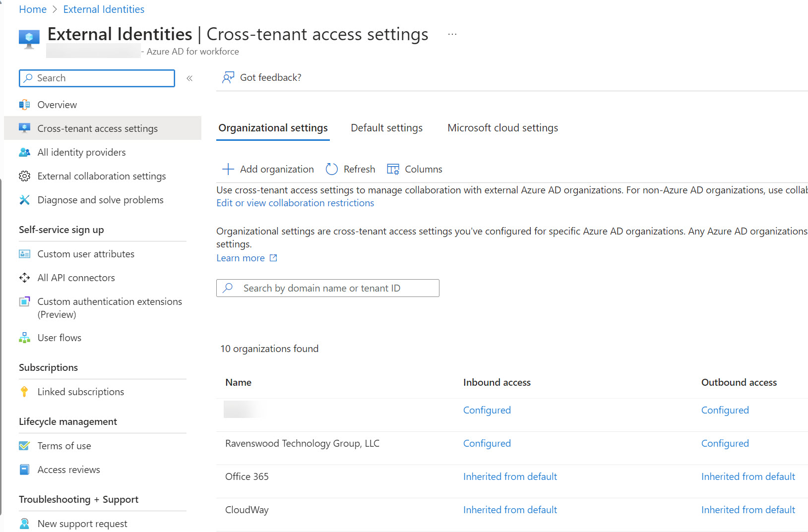
Task: Click the Linked subscriptions key icon
Action: pyautogui.click(x=24, y=392)
